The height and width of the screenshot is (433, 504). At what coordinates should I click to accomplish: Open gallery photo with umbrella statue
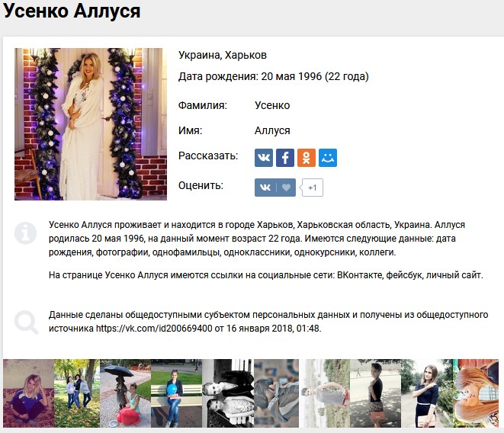(x=126, y=393)
